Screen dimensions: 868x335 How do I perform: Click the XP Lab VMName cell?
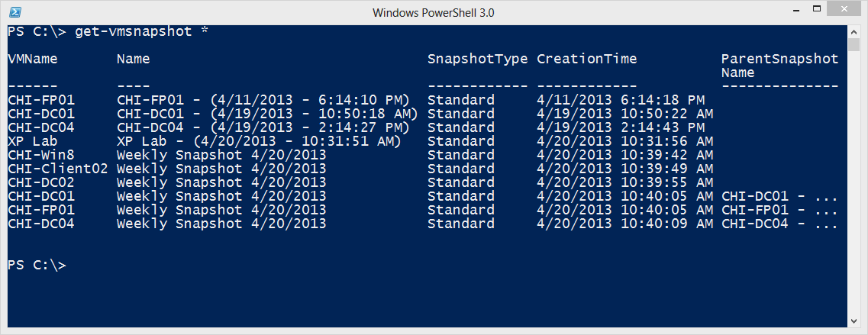point(33,141)
